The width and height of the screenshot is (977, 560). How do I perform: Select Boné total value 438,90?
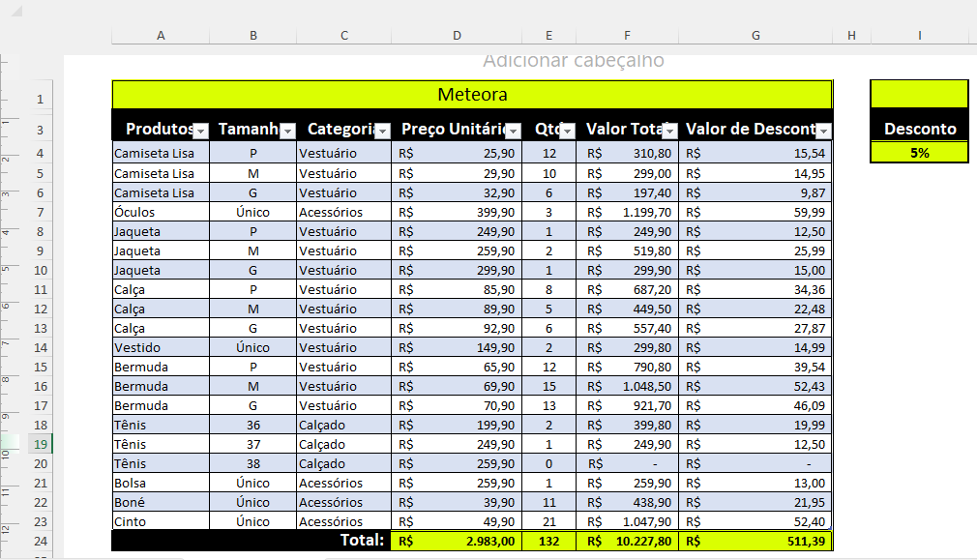click(627, 502)
